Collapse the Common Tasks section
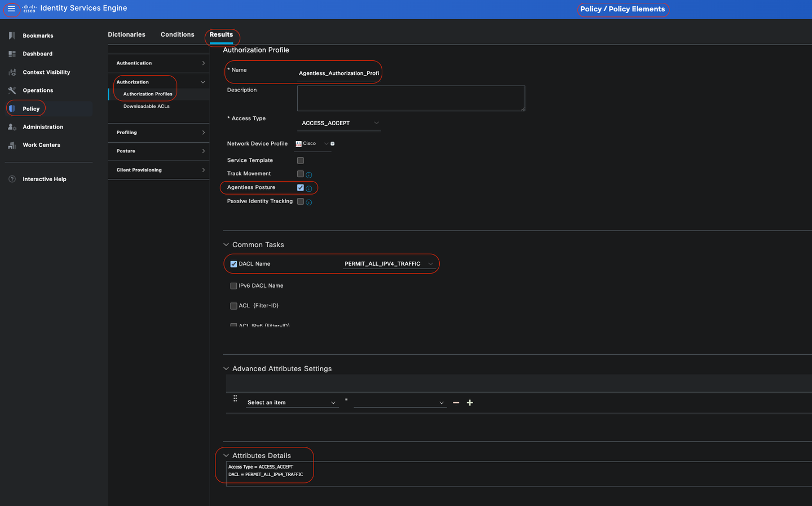 point(226,245)
